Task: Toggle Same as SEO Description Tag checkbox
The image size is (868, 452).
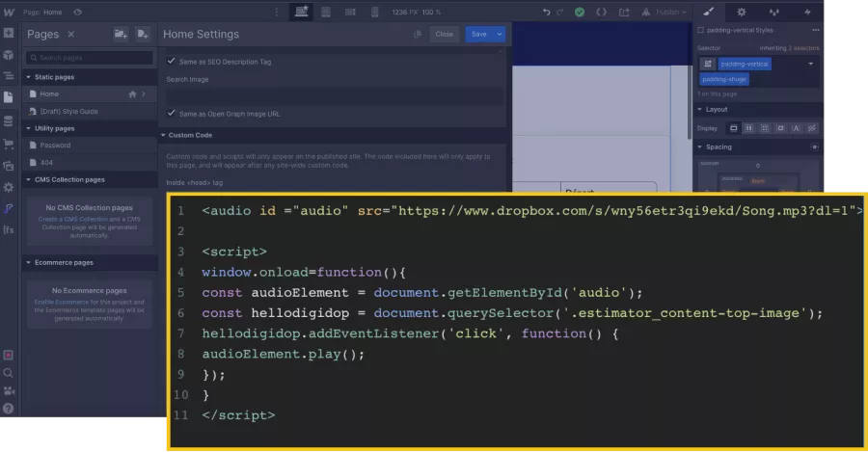Action: (171, 62)
